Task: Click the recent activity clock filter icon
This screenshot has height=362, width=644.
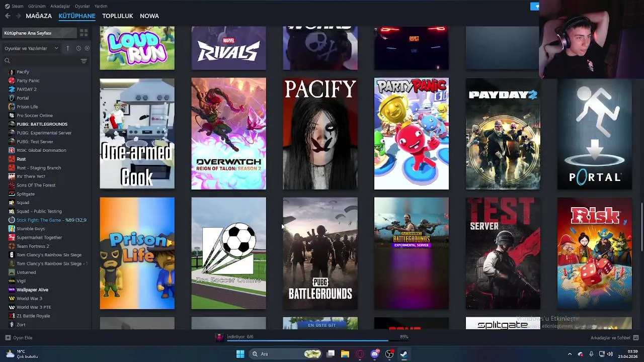Action: click(78, 48)
